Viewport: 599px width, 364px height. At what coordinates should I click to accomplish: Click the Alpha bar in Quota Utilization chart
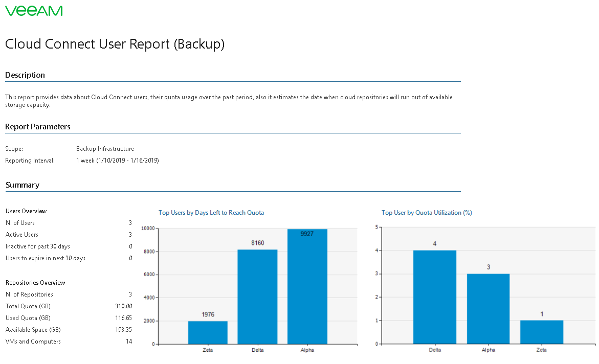tap(488, 309)
